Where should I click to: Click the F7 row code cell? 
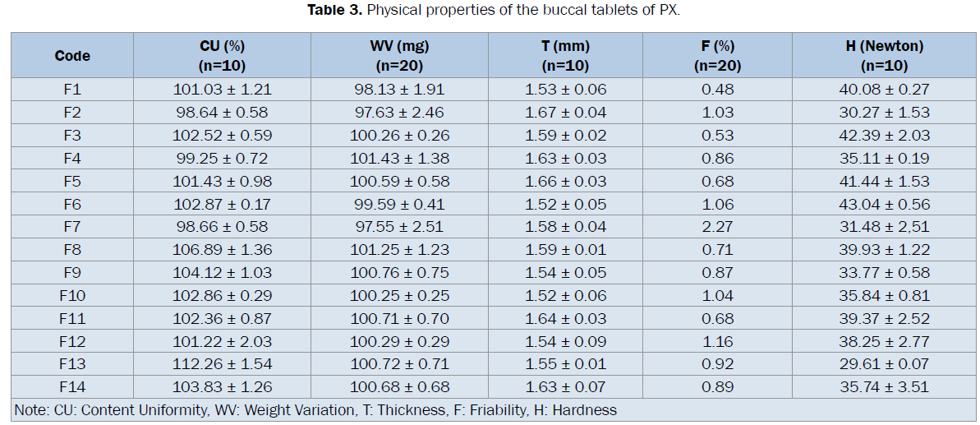(x=72, y=227)
